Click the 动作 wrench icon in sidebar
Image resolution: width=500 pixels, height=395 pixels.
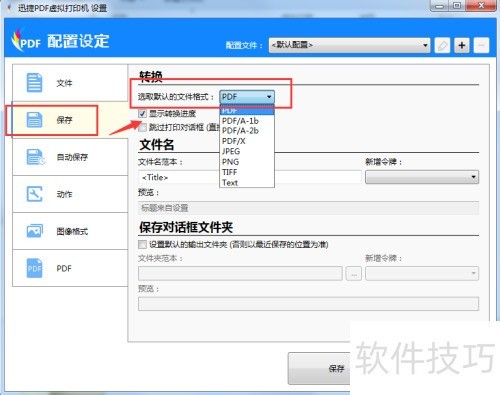click(x=34, y=194)
